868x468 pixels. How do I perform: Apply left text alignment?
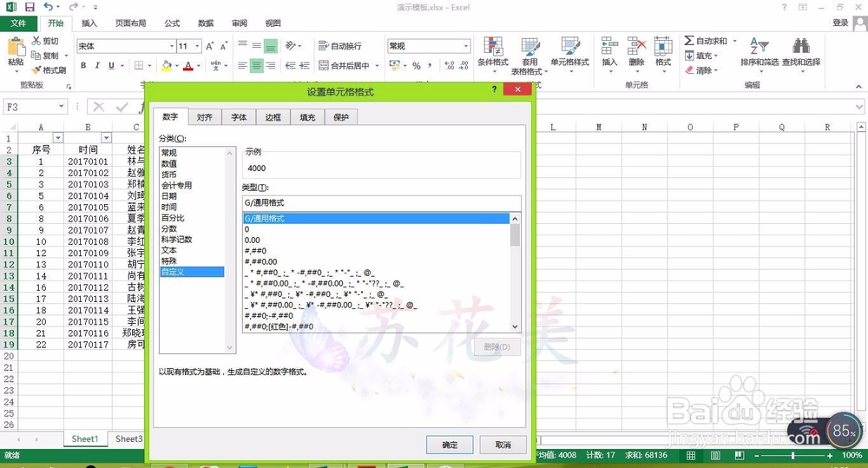242,65
